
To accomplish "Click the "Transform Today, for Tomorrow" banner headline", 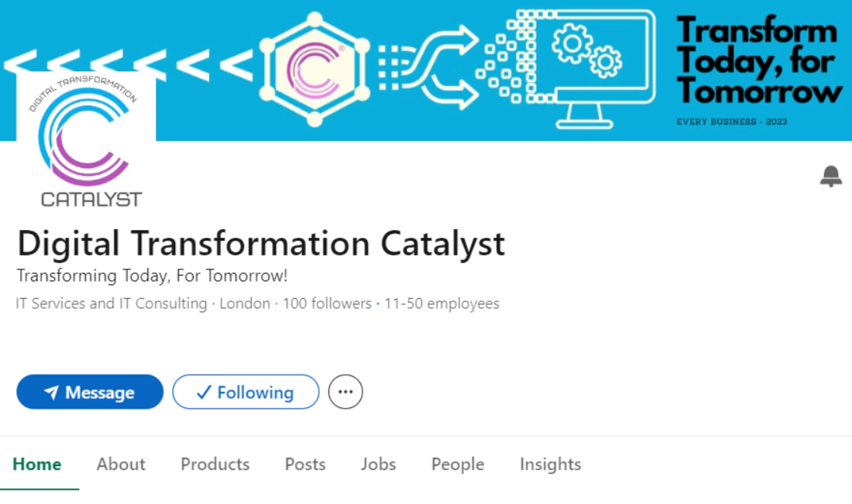I will [x=758, y=61].
